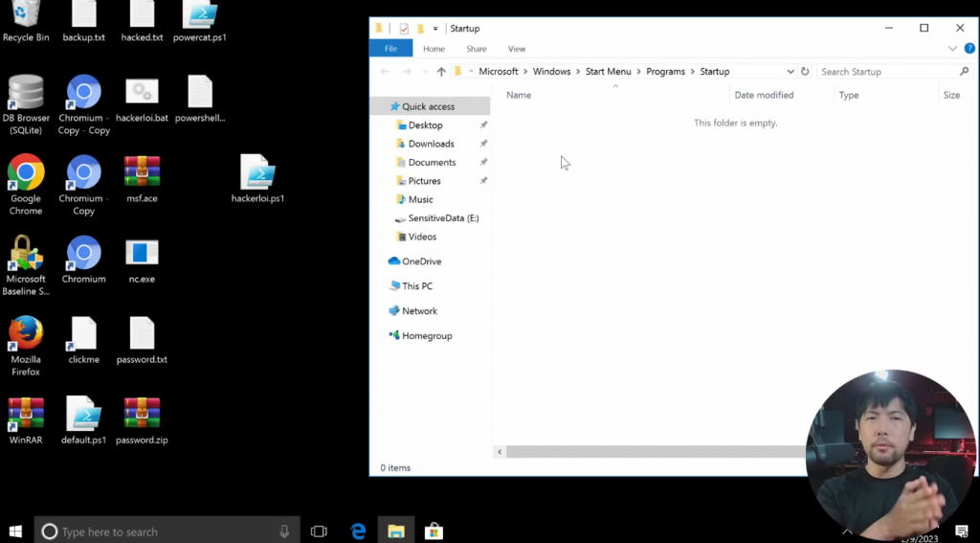Click the refresh button beside address bar

click(805, 72)
